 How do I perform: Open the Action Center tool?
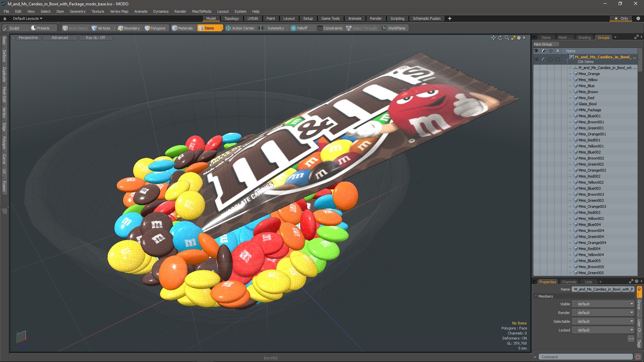click(x=240, y=28)
